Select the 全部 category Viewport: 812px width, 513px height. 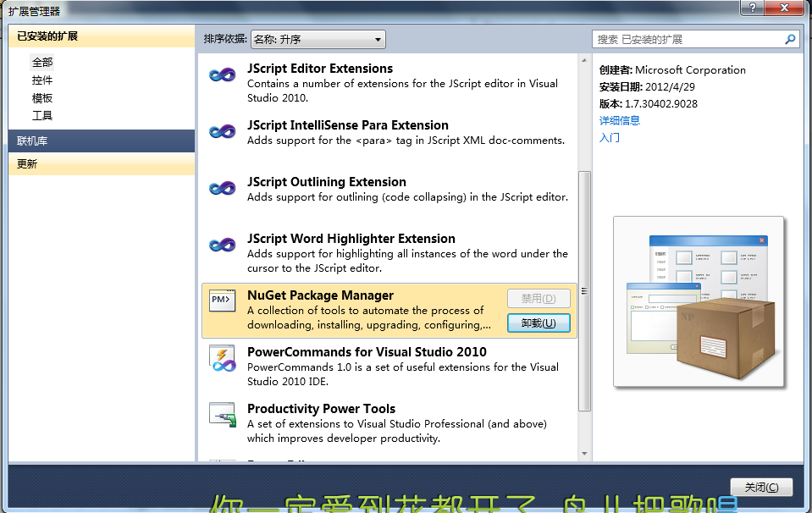click(42, 63)
